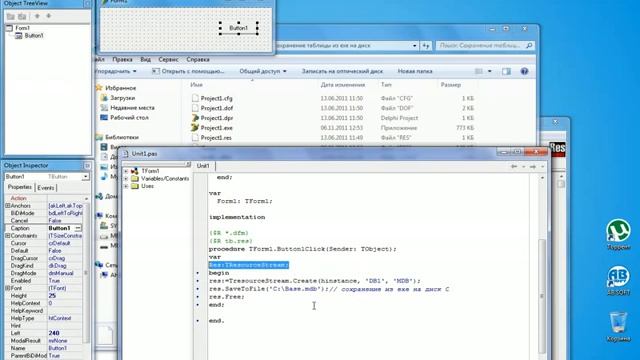The image size is (640, 360).
Task: Click Записать на оптический диск button
Action: pyautogui.click(x=342, y=71)
